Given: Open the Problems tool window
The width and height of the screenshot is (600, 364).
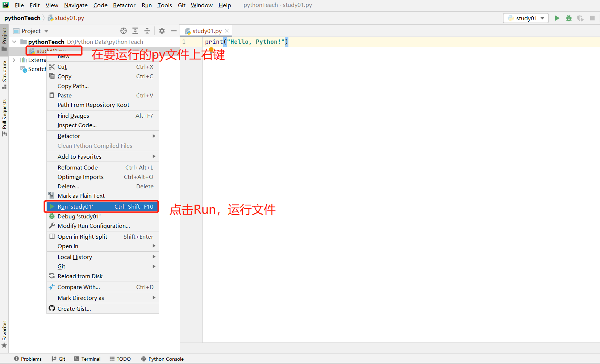Looking at the screenshot, I should [28, 359].
